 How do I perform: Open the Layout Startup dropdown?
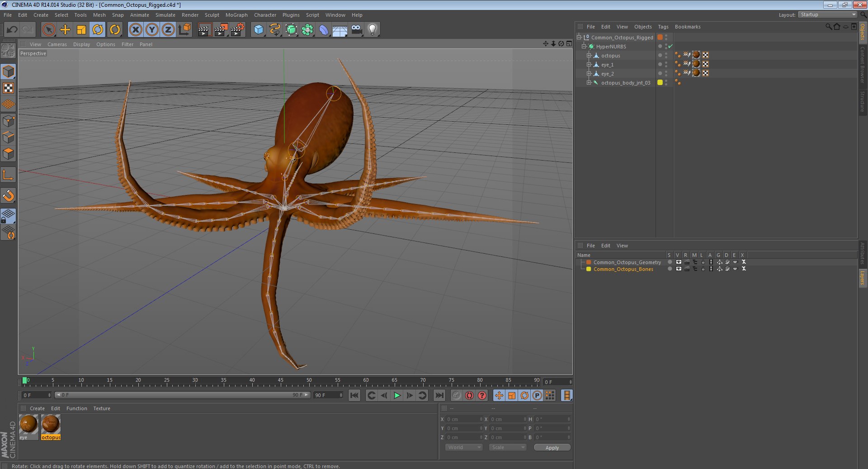(827, 15)
